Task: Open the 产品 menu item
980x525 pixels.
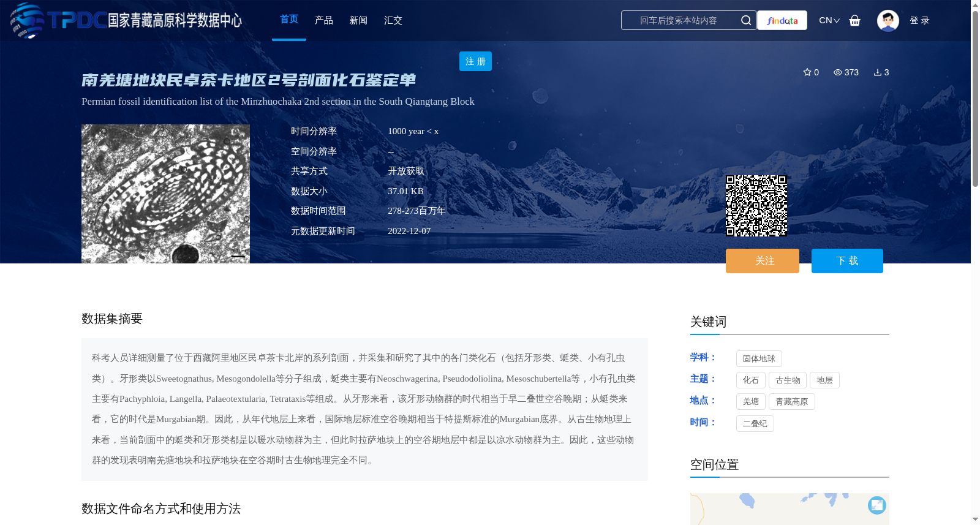Action: pyautogui.click(x=324, y=20)
